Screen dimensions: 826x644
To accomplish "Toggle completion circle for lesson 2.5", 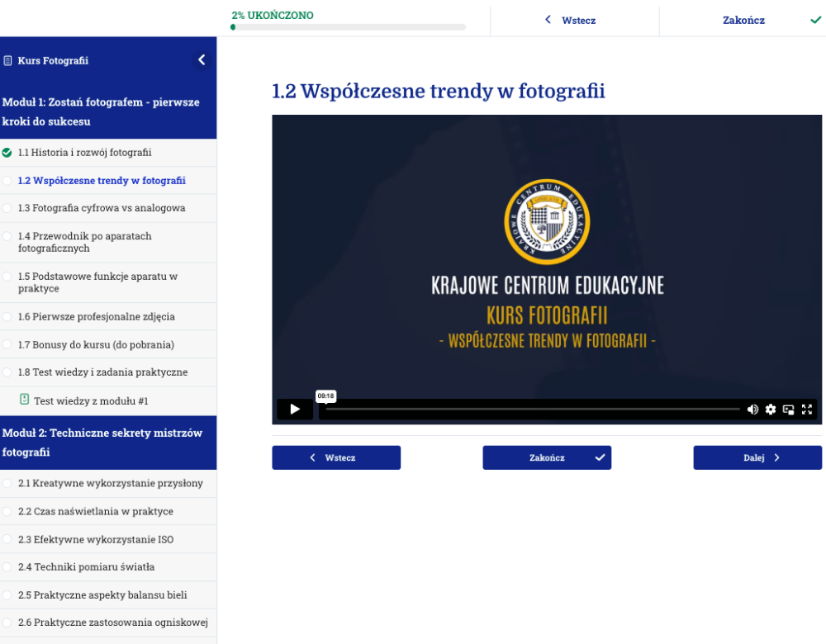I will tap(7, 595).
